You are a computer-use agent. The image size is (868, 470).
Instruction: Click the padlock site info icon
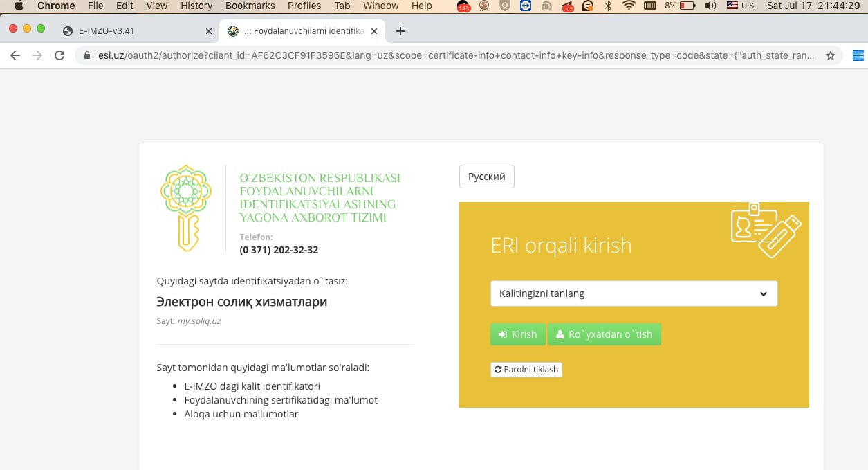(x=87, y=56)
